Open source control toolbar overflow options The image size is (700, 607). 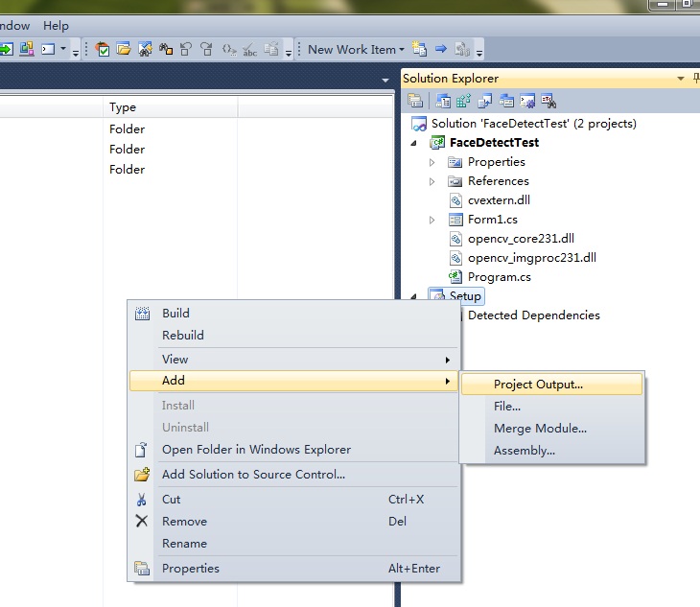289,53
